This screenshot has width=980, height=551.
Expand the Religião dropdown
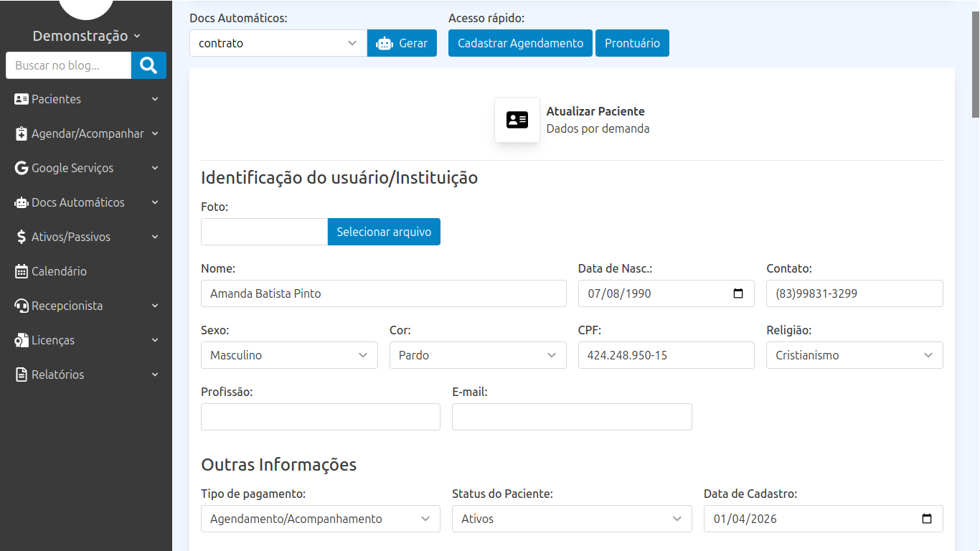[x=854, y=355]
